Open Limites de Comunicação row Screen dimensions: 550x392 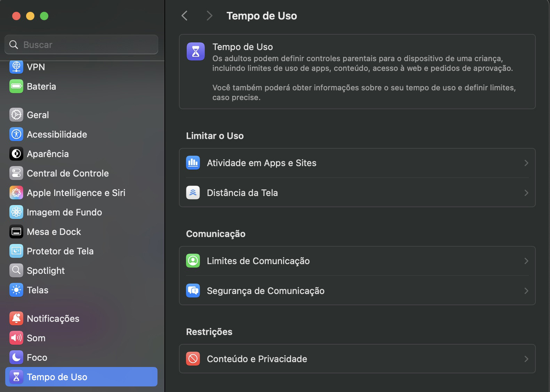(x=357, y=261)
